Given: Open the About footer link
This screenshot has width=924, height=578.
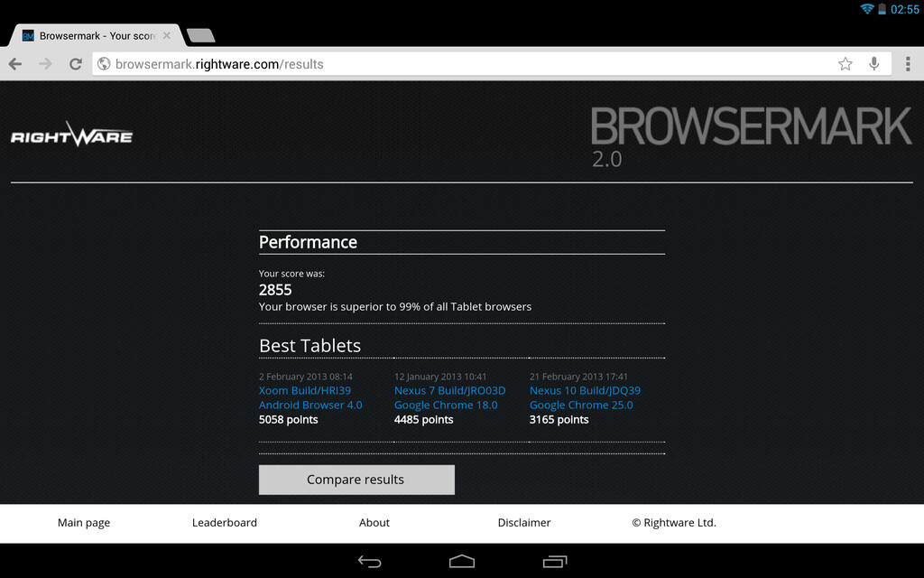Looking at the screenshot, I should [x=374, y=523].
